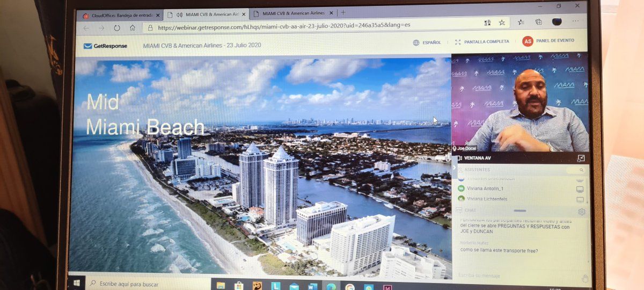Reload the webinar page

(117, 28)
